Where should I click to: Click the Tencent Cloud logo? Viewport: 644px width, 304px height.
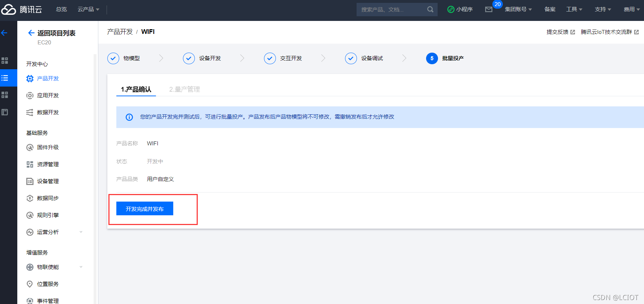click(22, 9)
